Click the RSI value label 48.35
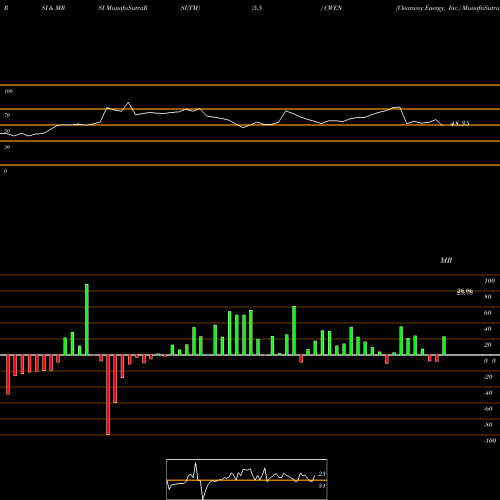Viewport: 500px width, 500px height. click(x=460, y=124)
